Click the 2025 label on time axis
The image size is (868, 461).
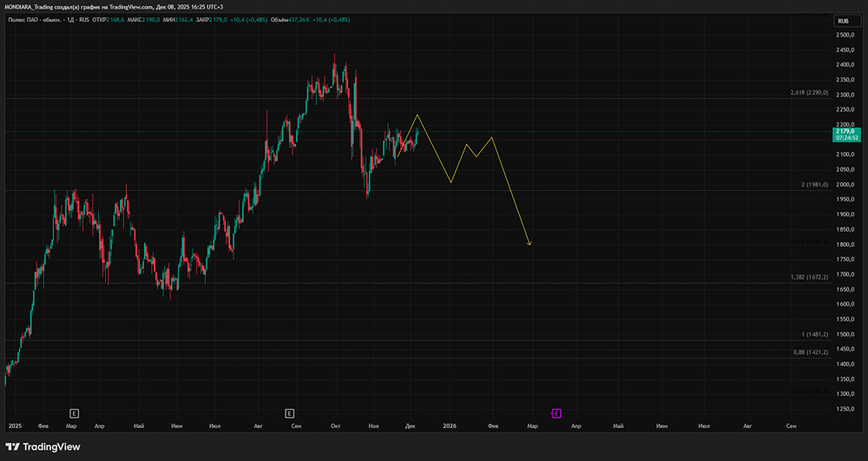15,426
